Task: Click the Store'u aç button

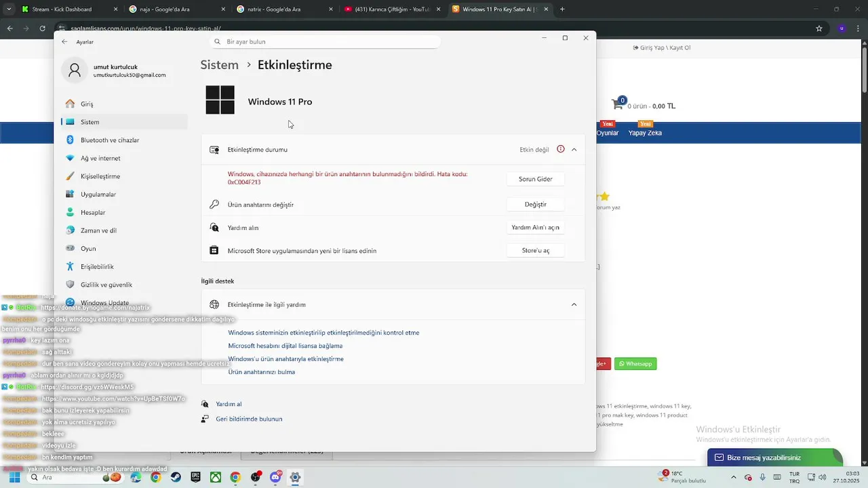Action: click(x=536, y=250)
